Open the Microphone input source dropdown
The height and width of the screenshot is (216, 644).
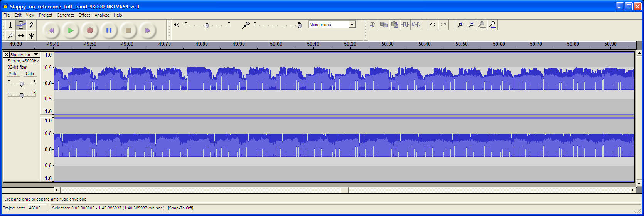(352, 25)
